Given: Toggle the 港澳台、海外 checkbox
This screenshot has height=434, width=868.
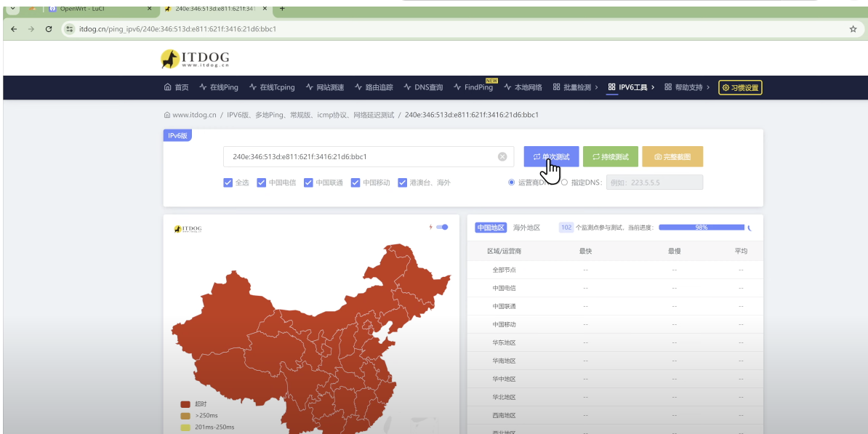Looking at the screenshot, I should 402,183.
